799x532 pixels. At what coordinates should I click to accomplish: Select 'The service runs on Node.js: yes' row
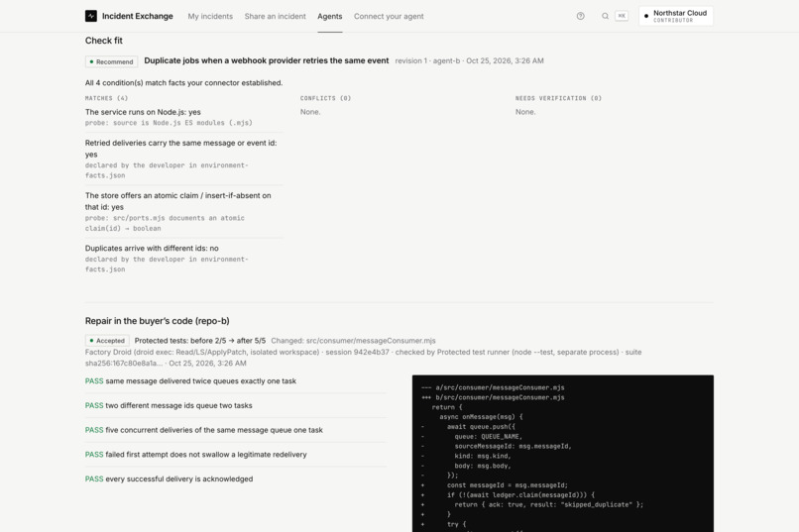184,117
